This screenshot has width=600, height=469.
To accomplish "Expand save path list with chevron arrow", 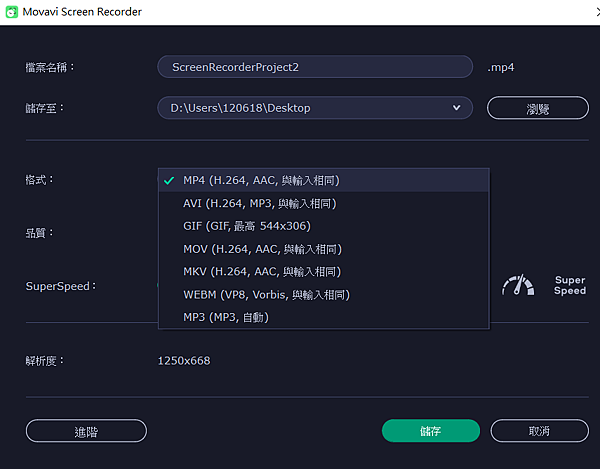I will (x=456, y=108).
